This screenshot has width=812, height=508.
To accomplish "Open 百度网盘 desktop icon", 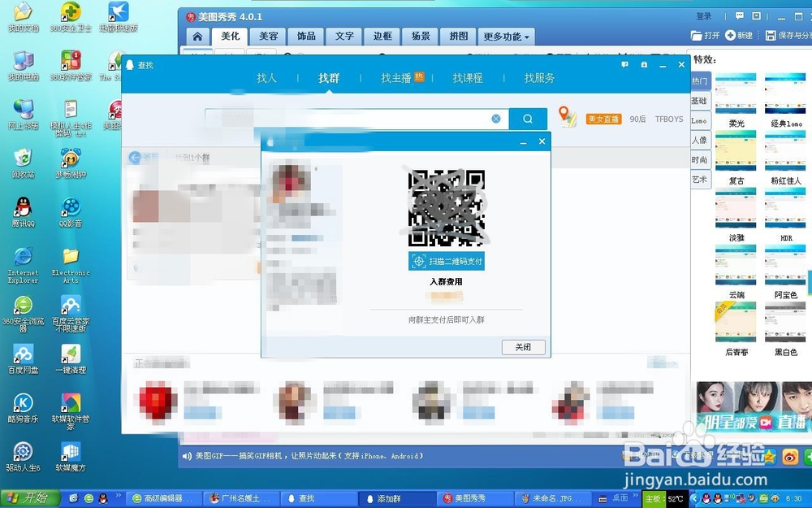I will pyautogui.click(x=24, y=358).
